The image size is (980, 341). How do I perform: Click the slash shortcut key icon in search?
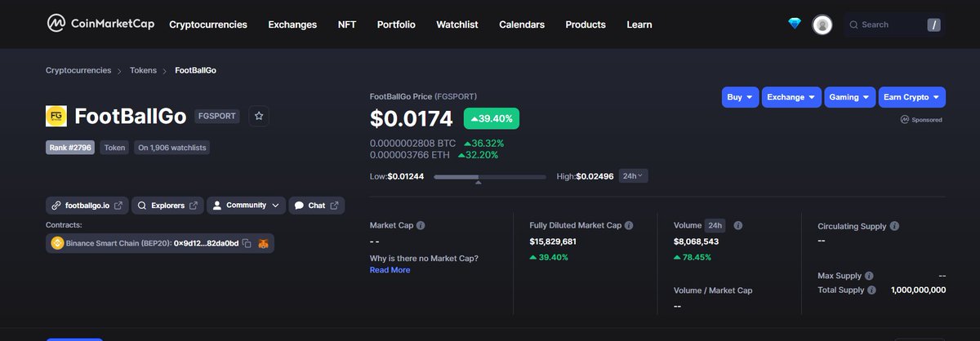pos(934,24)
